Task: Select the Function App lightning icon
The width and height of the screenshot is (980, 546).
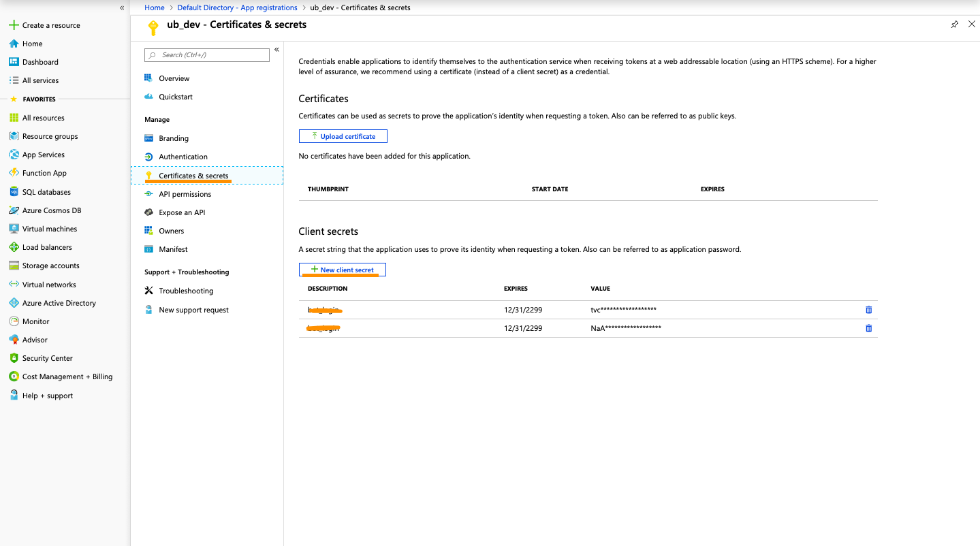Action: pos(14,173)
